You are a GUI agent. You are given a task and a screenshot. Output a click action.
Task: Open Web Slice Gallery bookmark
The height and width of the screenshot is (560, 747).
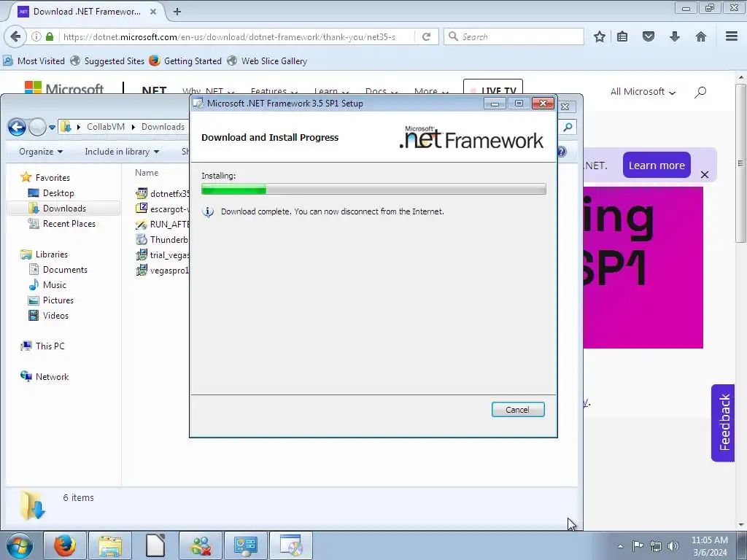(267, 61)
